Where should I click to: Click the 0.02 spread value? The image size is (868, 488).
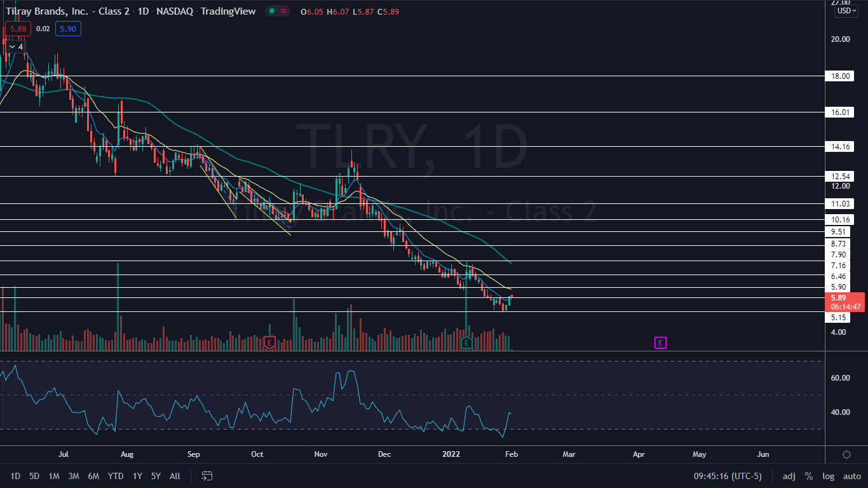click(43, 29)
